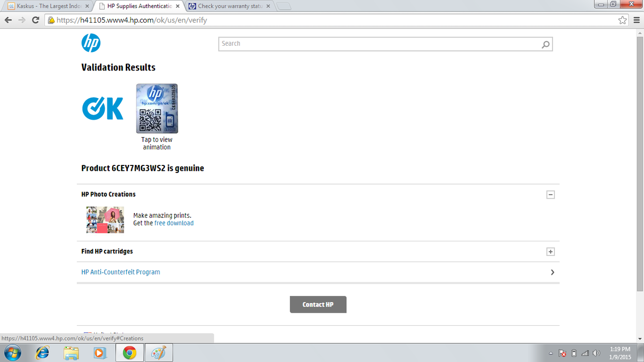644x362 pixels.
Task: Bookmark this page with the star icon
Action: coord(623,20)
